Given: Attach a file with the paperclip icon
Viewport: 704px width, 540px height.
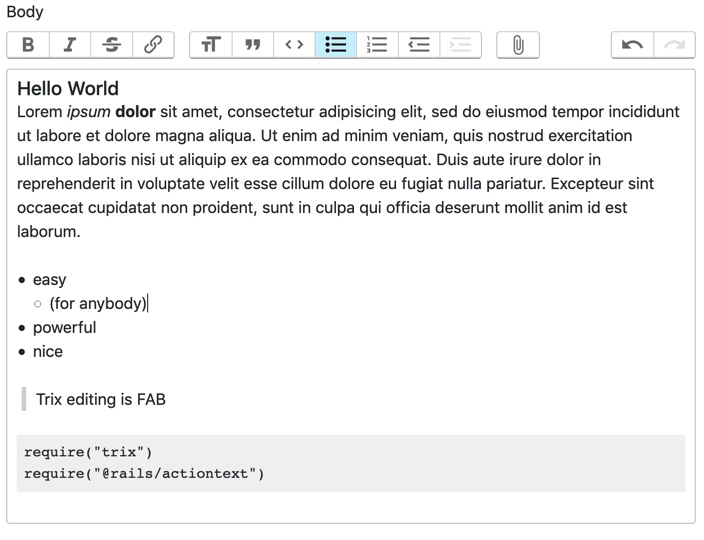Looking at the screenshot, I should point(518,45).
